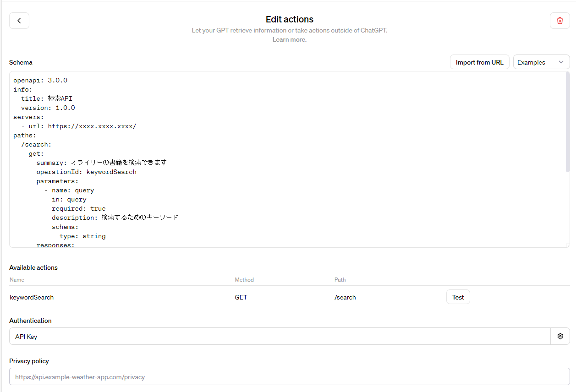Delete this action with the red trash icon
Image resolution: width=576 pixels, height=392 pixels.
point(560,21)
